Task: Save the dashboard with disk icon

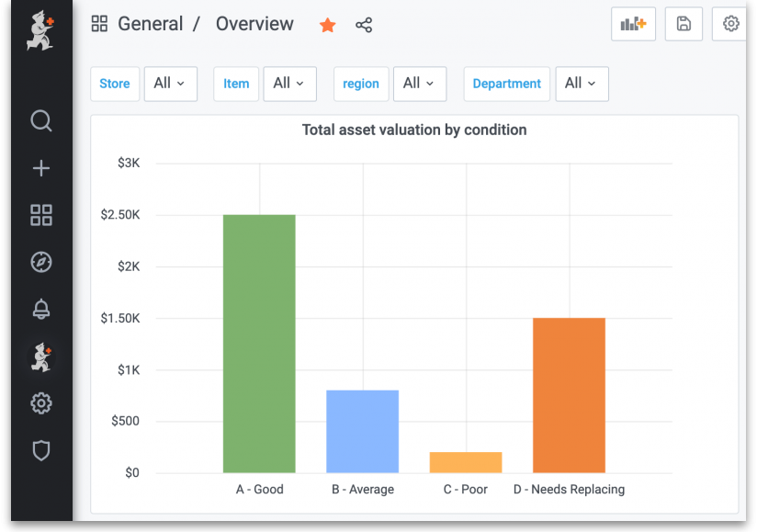Action: 684,24
